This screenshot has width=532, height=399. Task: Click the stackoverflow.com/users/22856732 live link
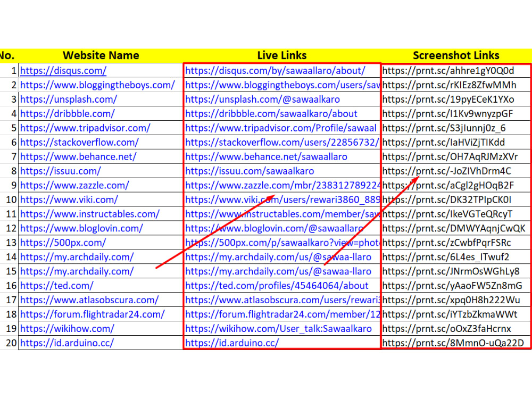pos(282,142)
